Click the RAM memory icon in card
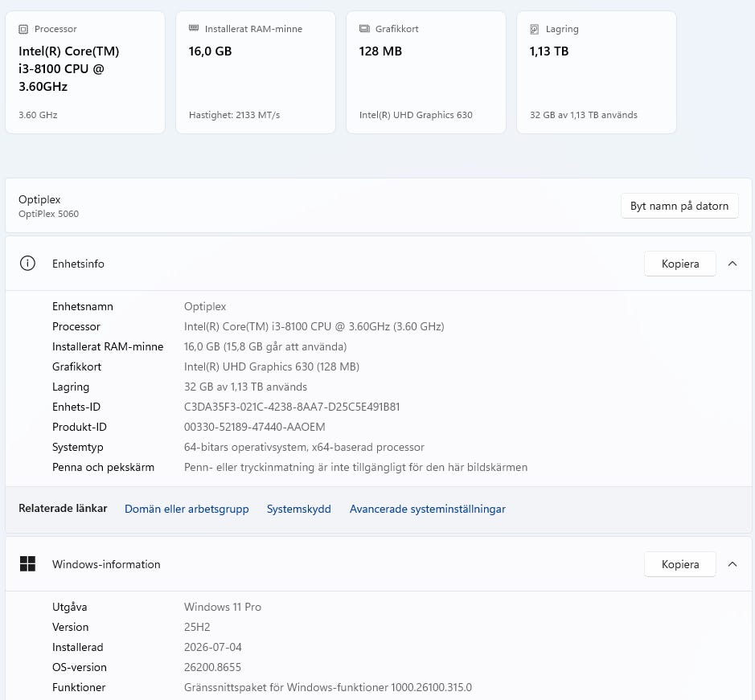Image resolution: width=755 pixels, height=700 pixels. 194,28
